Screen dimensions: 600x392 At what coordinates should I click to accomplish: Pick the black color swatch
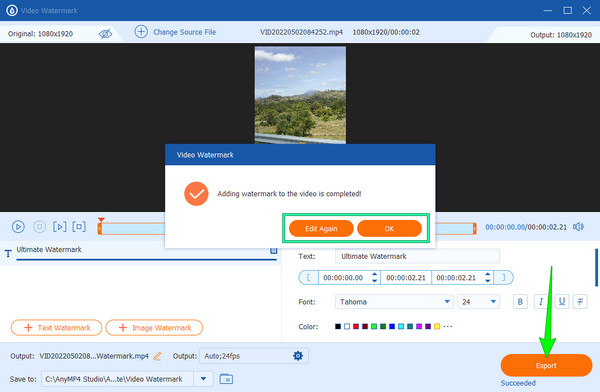(x=338, y=327)
